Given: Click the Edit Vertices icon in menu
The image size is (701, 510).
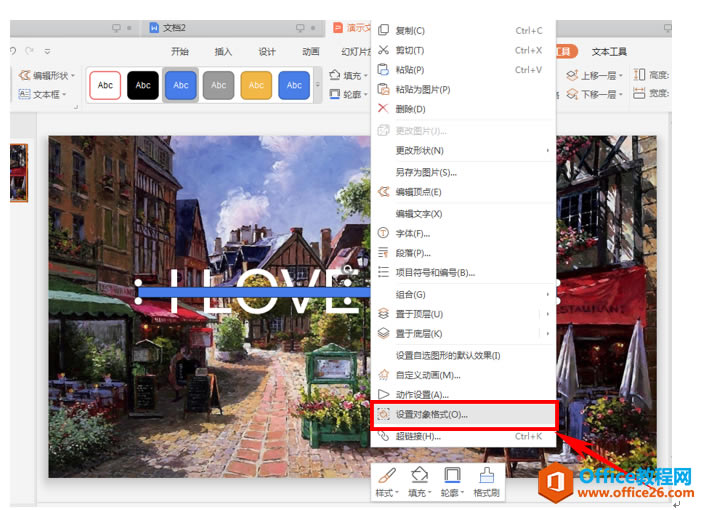Looking at the screenshot, I should click(x=383, y=191).
